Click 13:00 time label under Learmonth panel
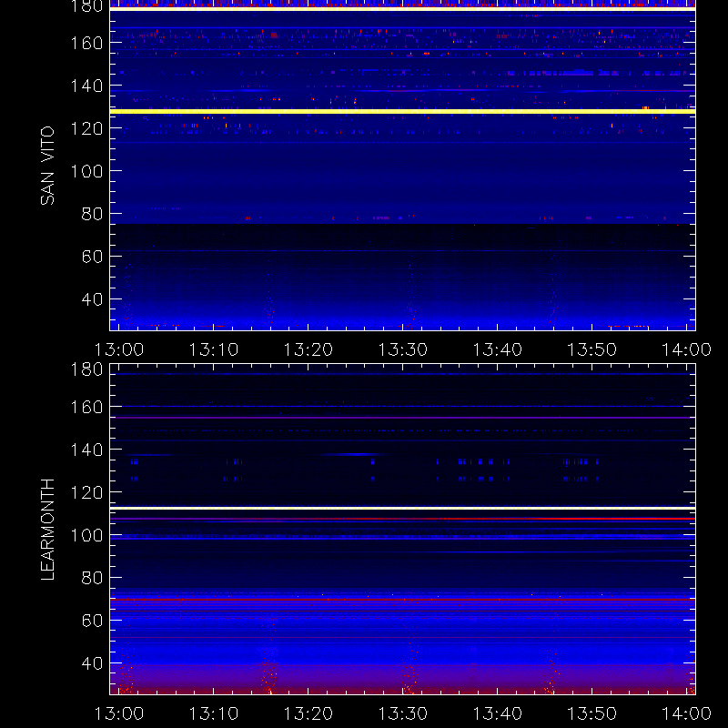Viewport: 728px width, 728px height. point(119,713)
